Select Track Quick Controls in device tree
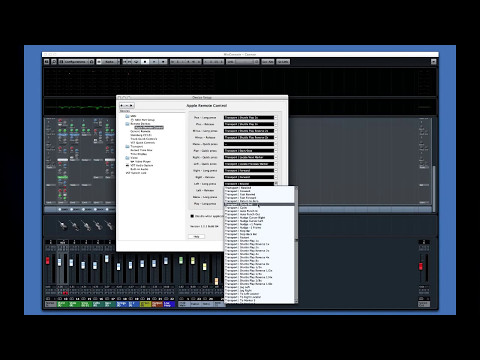The image size is (480, 360). click(x=144, y=139)
